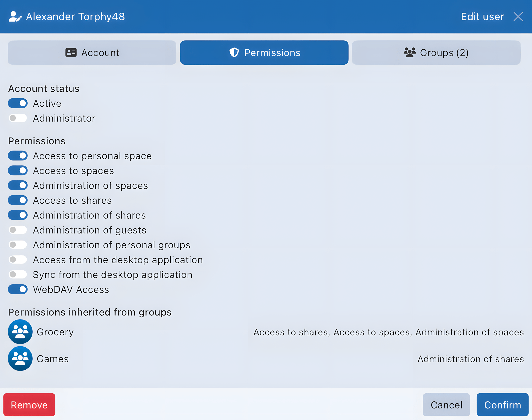Click the Remove button
The image size is (532, 420).
pos(29,405)
